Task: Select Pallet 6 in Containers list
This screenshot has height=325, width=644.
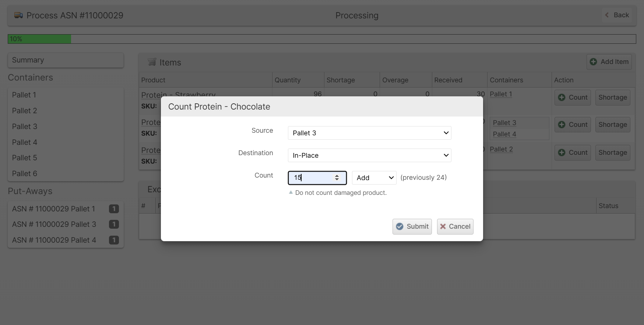Action: tap(25, 174)
